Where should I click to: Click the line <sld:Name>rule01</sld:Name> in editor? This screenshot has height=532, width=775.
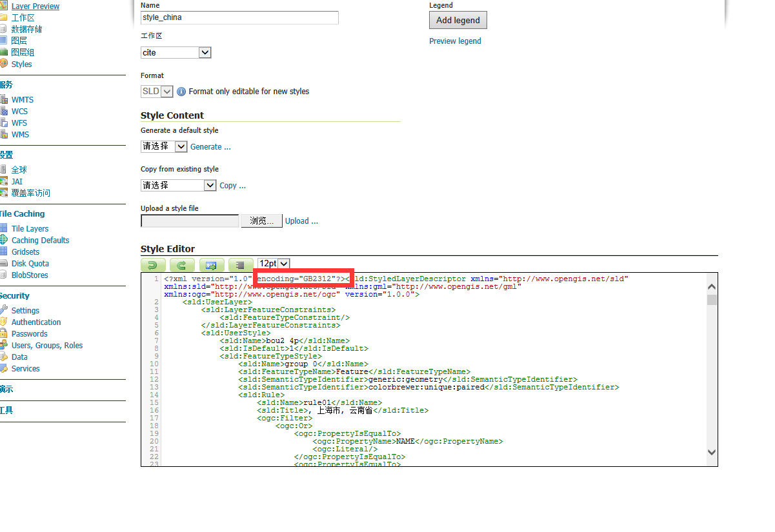[x=319, y=402]
